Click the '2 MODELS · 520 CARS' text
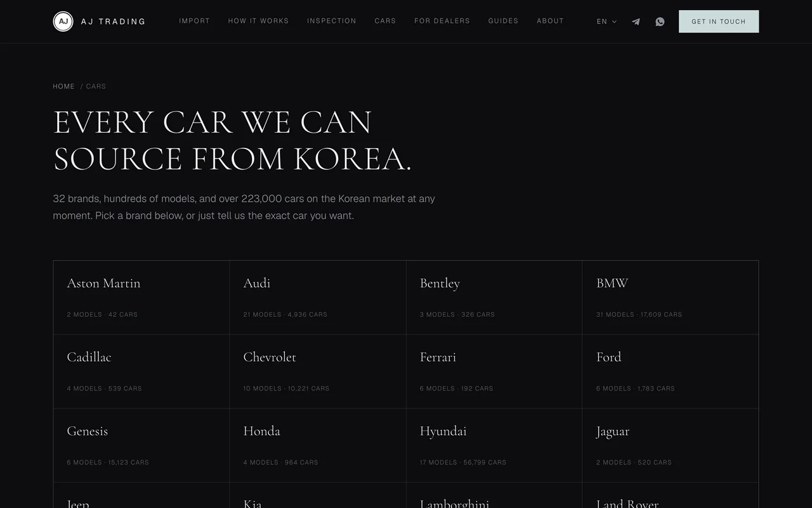This screenshot has width=812, height=508. click(x=634, y=462)
